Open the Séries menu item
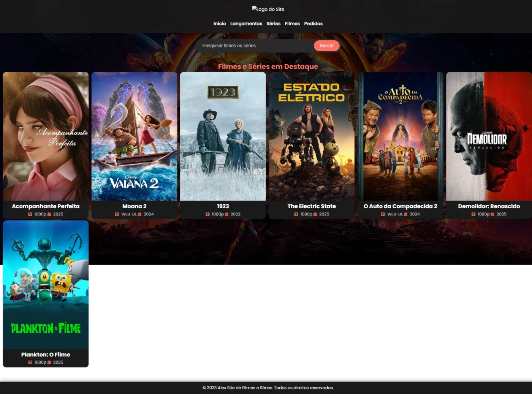Image resolution: width=532 pixels, height=394 pixels. pyautogui.click(x=274, y=24)
